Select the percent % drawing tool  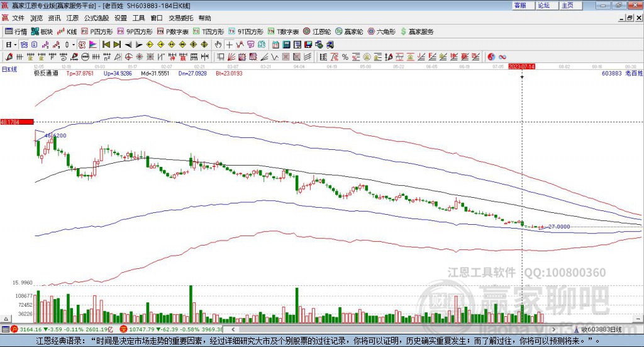click(x=345, y=57)
